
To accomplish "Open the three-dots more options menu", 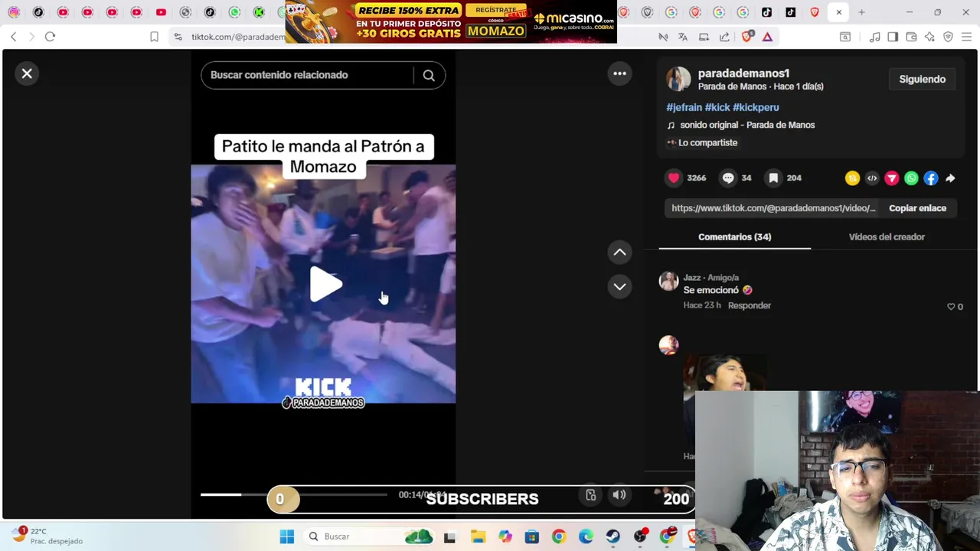I will pyautogui.click(x=619, y=73).
